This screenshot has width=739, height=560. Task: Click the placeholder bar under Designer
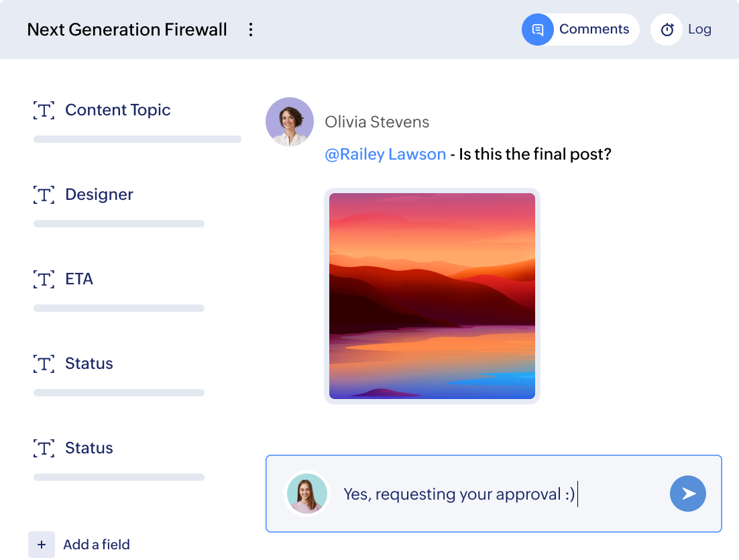tap(119, 223)
